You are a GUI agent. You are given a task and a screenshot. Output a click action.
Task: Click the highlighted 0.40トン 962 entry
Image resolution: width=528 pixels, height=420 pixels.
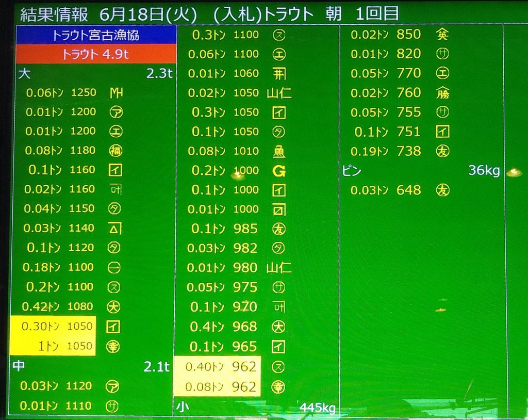pyautogui.click(x=217, y=367)
